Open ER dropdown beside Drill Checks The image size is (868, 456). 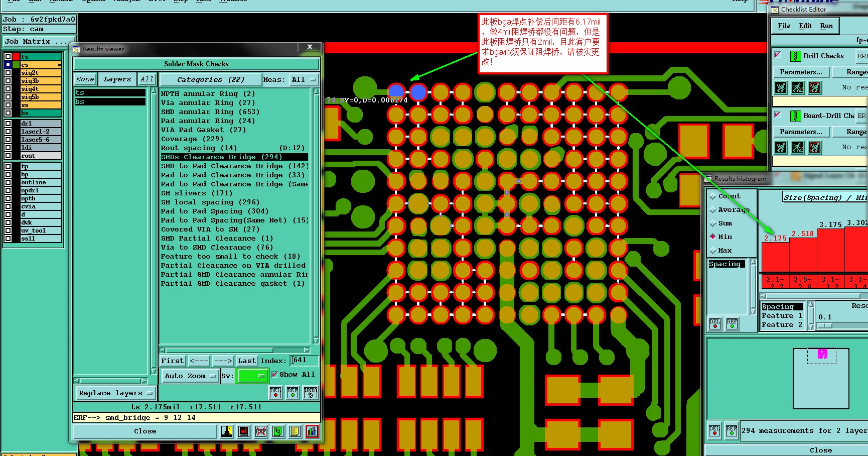pos(862,56)
